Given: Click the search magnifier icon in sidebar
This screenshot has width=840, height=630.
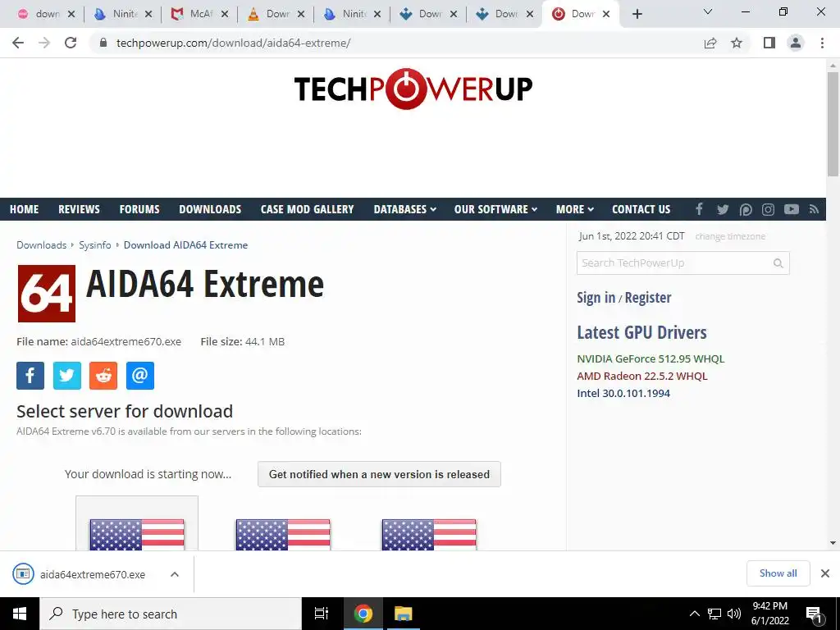Looking at the screenshot, I should (778, 263).
